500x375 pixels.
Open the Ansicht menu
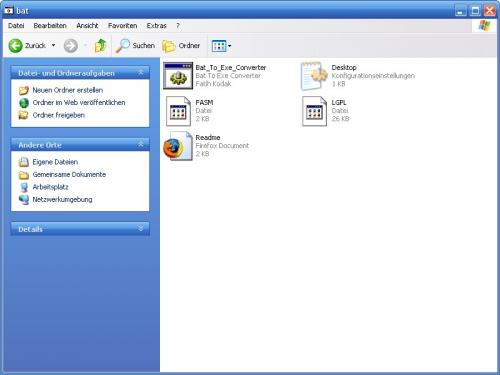pyautogui.click(x=87, y=26)
